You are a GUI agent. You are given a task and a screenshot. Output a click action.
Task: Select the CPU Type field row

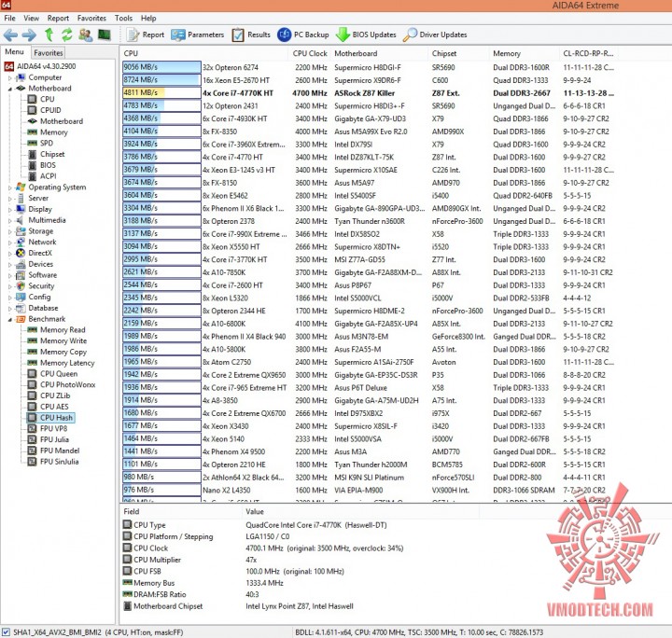(255, 525)
